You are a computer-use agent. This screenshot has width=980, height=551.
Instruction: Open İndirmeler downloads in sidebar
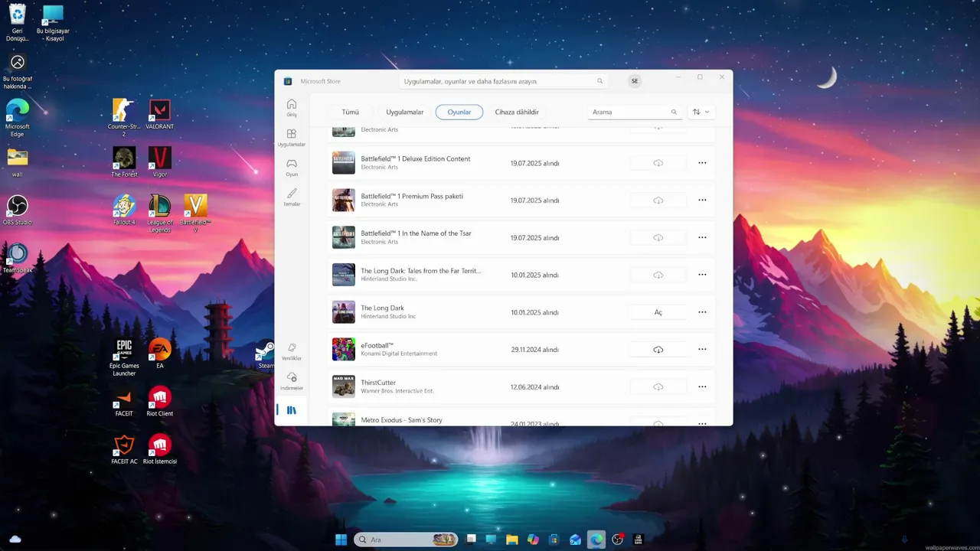pos(291,381)
